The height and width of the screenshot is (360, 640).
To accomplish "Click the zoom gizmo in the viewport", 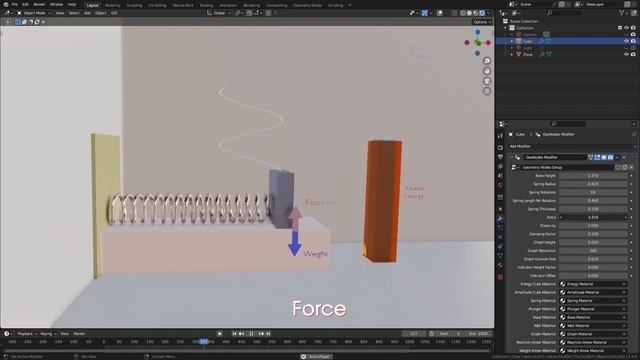I will tap(487, 61).
